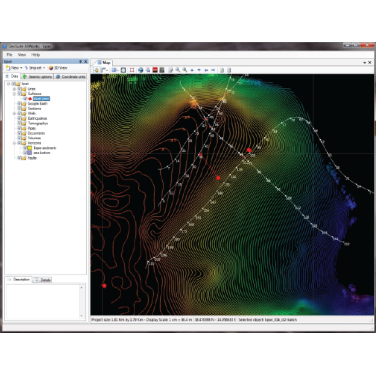This screenshot has height=376, width=376.
Task: Click the red well marker near map center
Action: click(218, 178)
